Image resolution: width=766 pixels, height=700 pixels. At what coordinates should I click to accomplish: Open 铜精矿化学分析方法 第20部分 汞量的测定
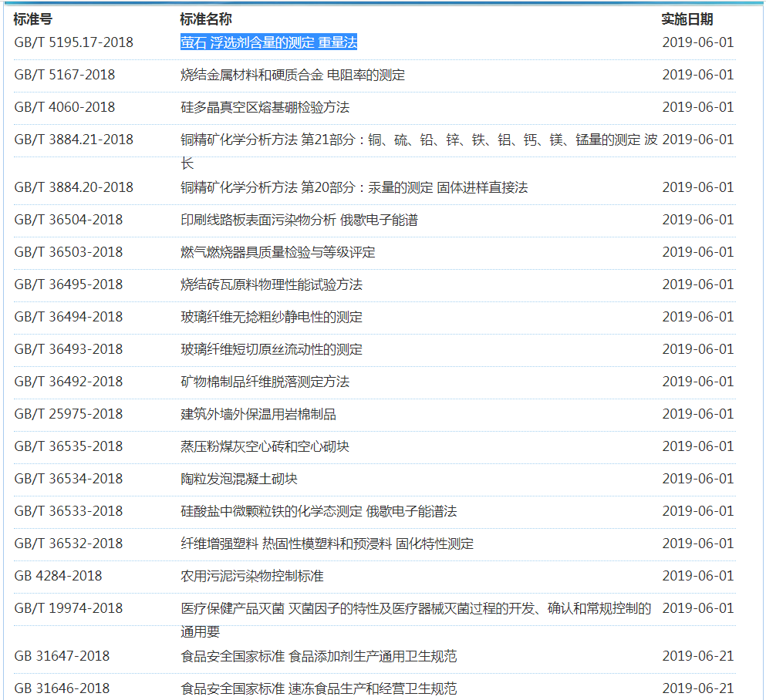(354, 187)
